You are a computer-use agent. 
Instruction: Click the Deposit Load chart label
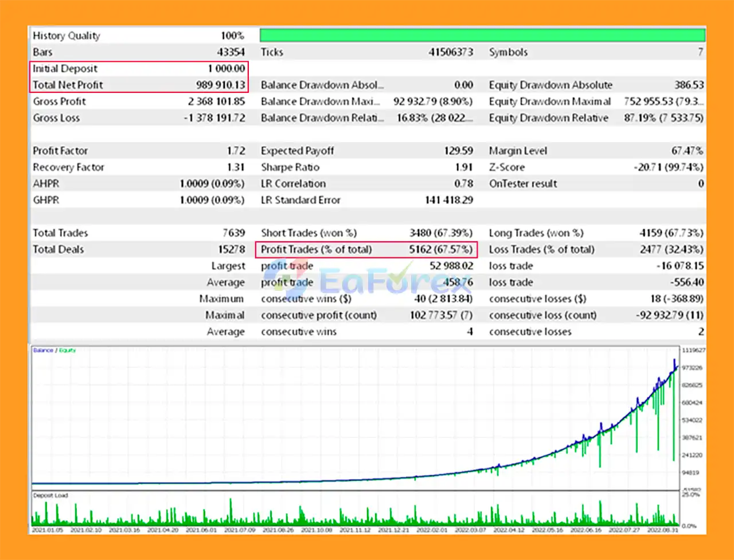pyautogui.click(x=51, y=495)
